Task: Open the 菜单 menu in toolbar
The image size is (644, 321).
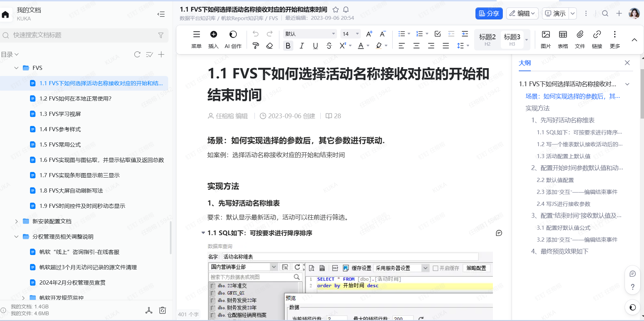Action: point(196,39)
